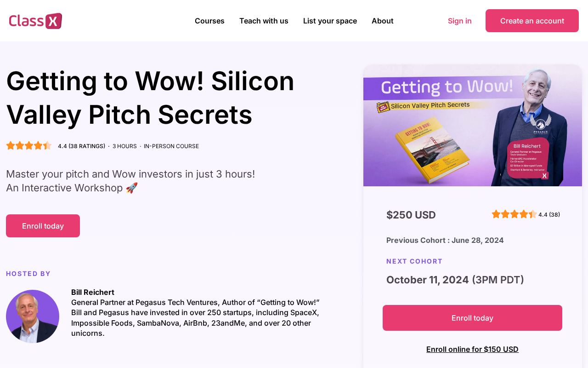Click Bill Reichert's round profile photo
This screenshot has height=368, width=588.
tap(33, 316)
